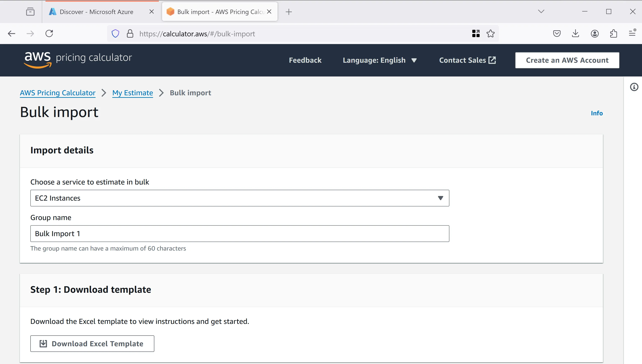This screenshot has width=642, height=364.
Task: Click 'pricing calculator' header text
Action: tap(94, 58)
